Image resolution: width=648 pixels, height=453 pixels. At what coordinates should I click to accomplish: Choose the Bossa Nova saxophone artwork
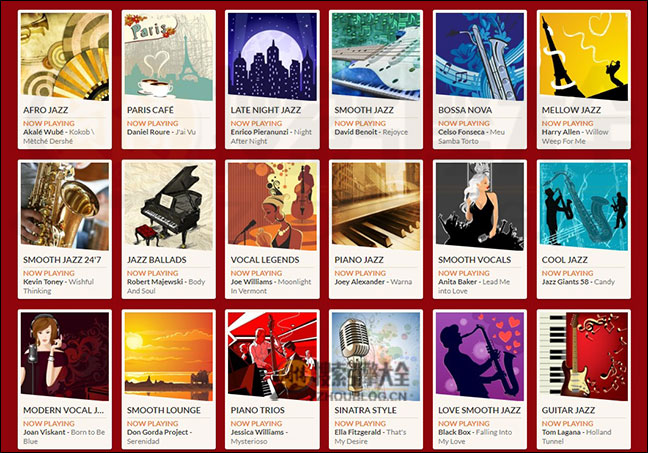480,57
